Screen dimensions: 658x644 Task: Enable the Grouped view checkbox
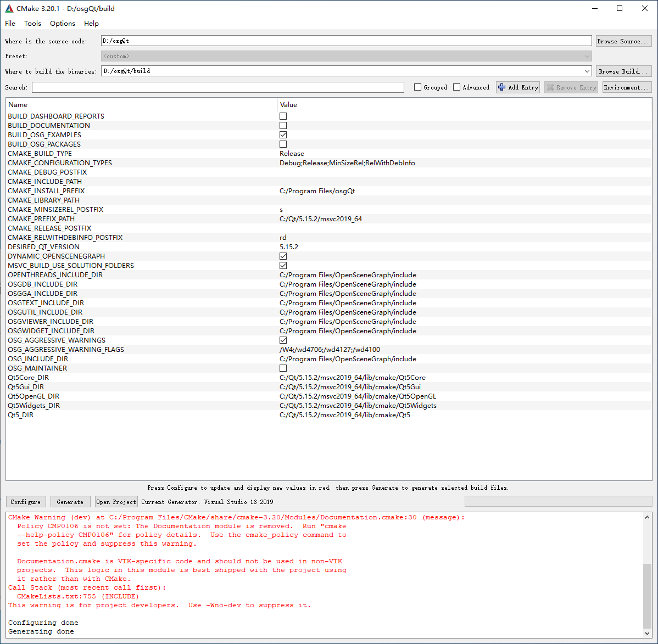click(417, 87)
